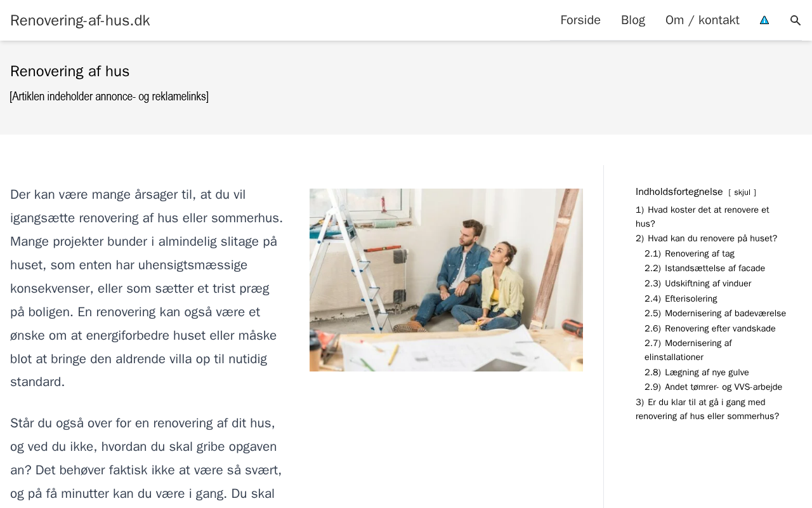Viewport: 812px width, 508px height.
Task: Click the blue warning triangle icon
Action: click(x=764, y=20)
